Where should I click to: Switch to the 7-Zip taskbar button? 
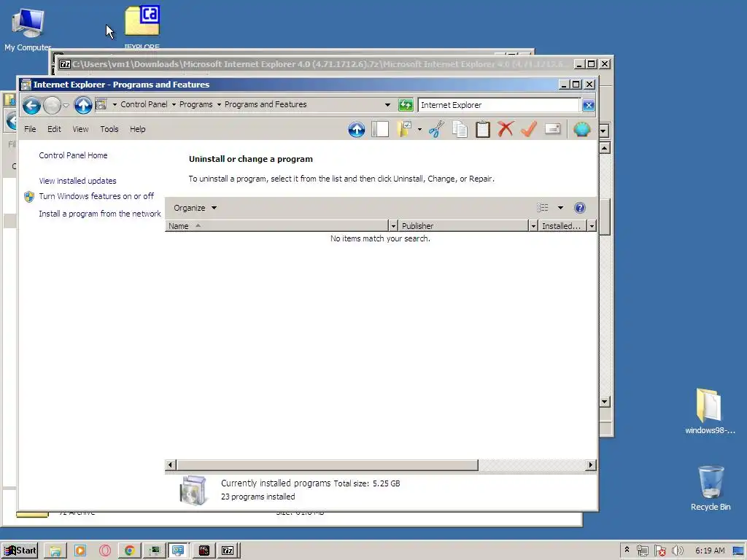point(228,551)
